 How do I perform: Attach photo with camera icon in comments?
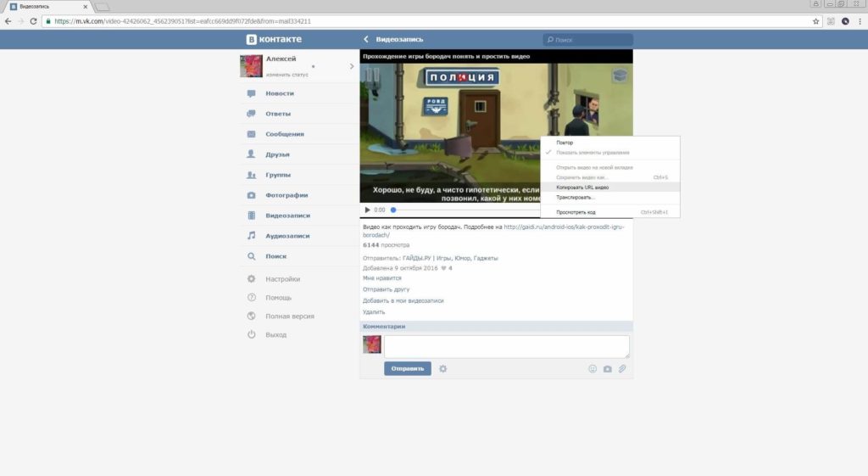pyautogui.click(x=607, y=368)
